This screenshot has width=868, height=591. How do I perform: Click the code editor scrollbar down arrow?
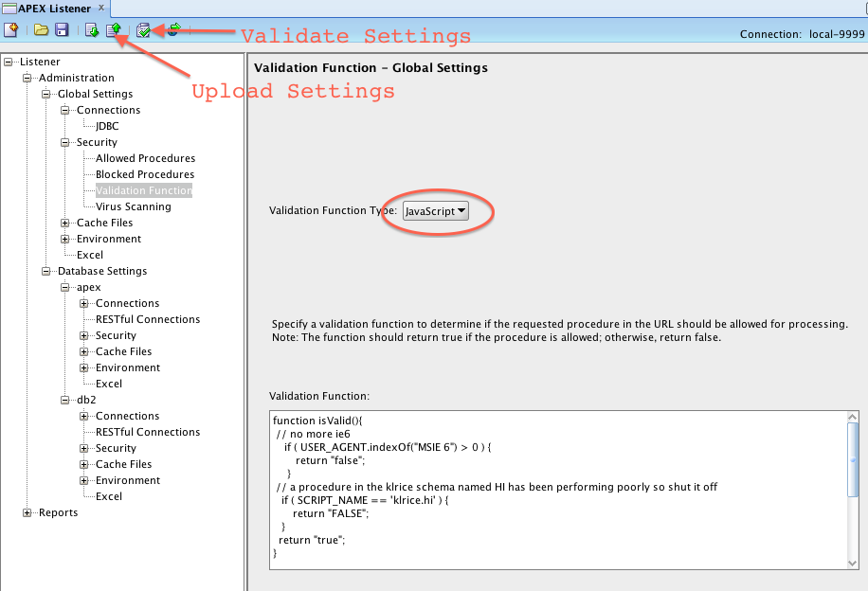[853, 564]
